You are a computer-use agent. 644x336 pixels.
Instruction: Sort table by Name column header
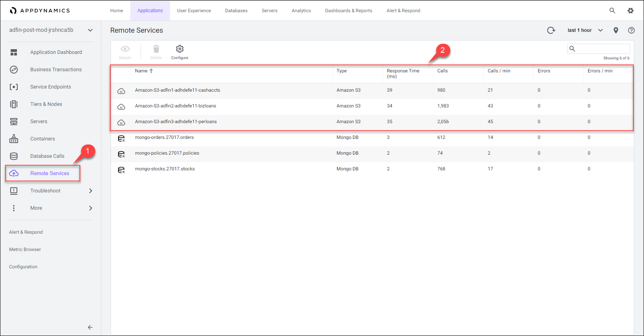(141, 71)
